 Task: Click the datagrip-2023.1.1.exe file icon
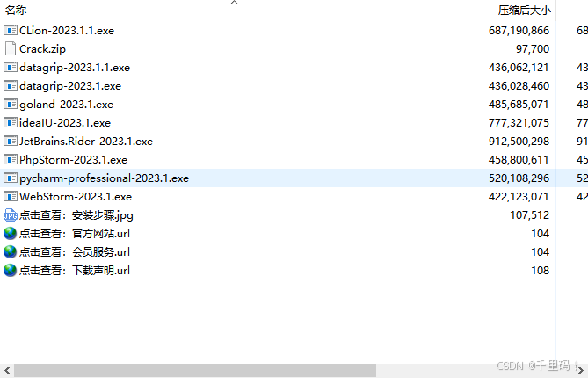point(11,67)
